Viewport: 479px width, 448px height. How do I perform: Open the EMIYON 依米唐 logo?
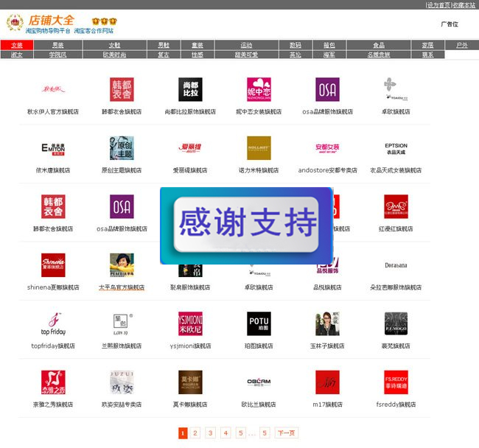click(x=53, y=148)
